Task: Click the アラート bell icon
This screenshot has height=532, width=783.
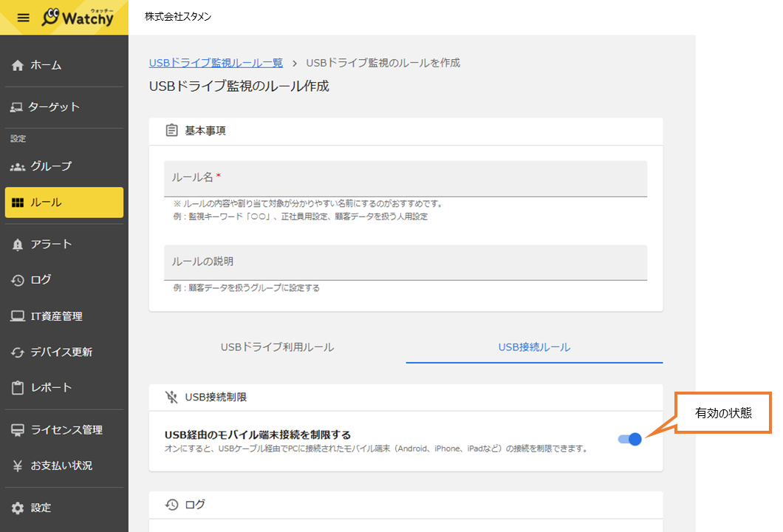Action: [18, 245]
